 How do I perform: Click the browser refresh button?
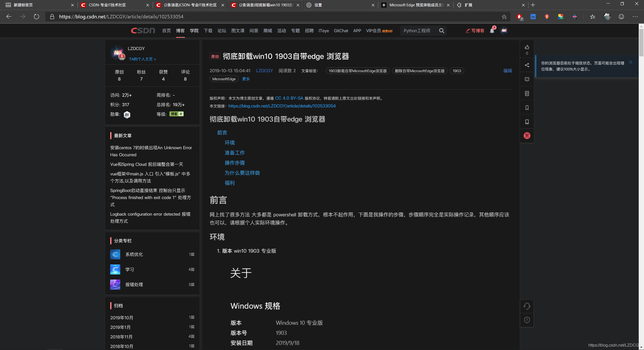point(36,17)
